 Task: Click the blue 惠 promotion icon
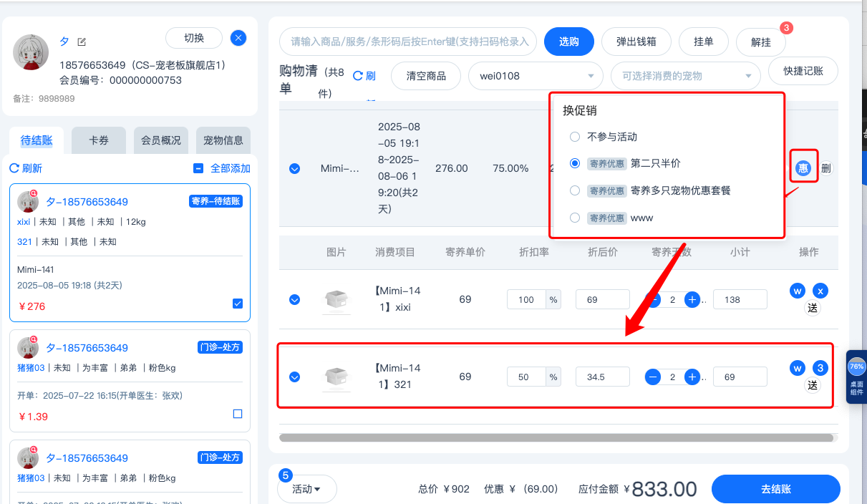(x=803, y=169)
